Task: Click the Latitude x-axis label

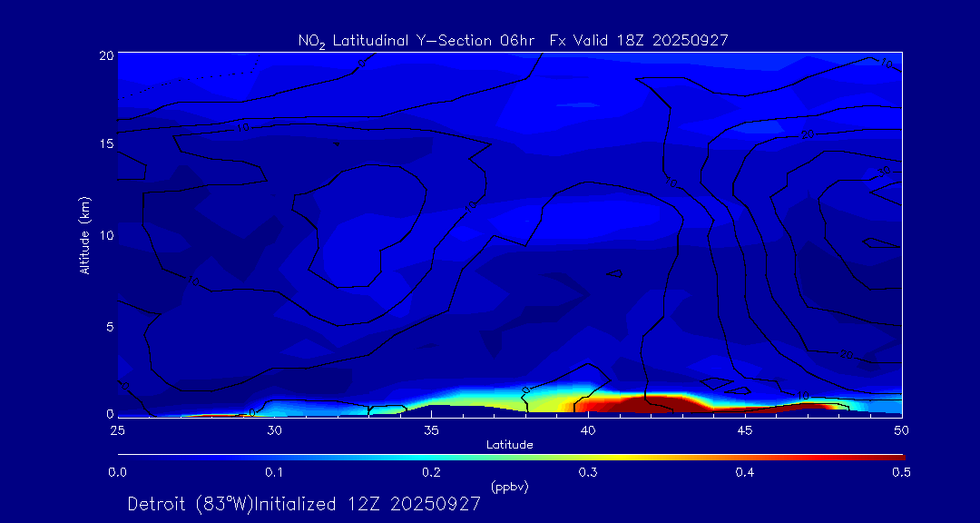Action: pyautogui.click(x=509, y=445)
